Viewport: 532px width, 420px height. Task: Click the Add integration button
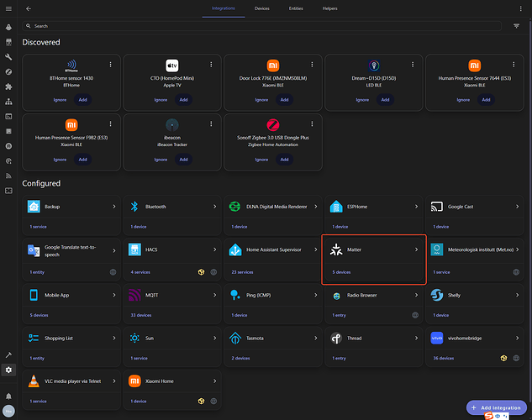[x=496, y=407]
